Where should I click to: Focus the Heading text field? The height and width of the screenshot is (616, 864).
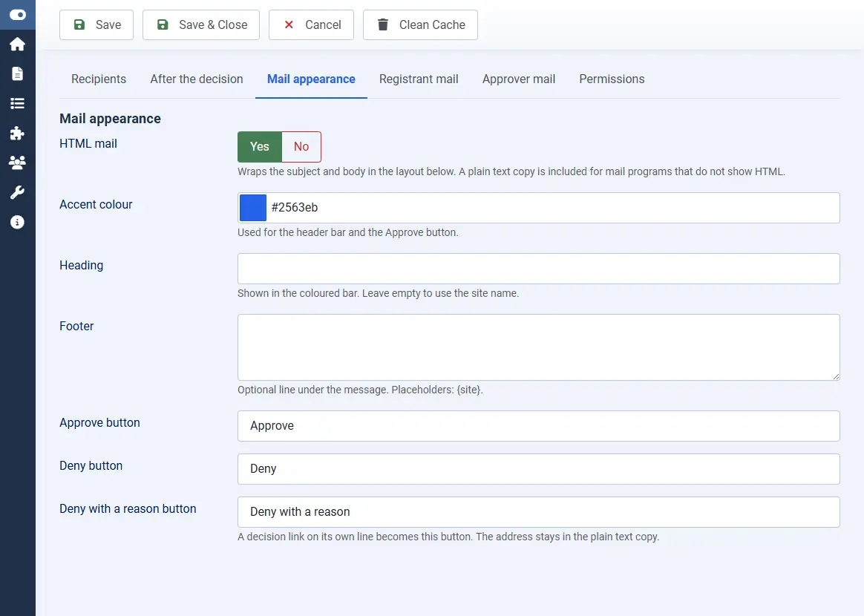click(x=538, y=269)
